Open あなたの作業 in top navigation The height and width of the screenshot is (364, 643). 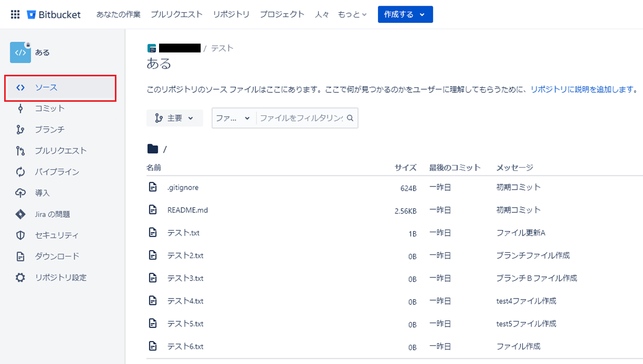tap(119, 15)
